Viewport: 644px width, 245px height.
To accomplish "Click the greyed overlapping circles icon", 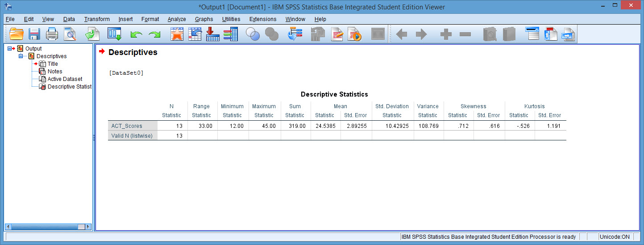I will point(272,34).
